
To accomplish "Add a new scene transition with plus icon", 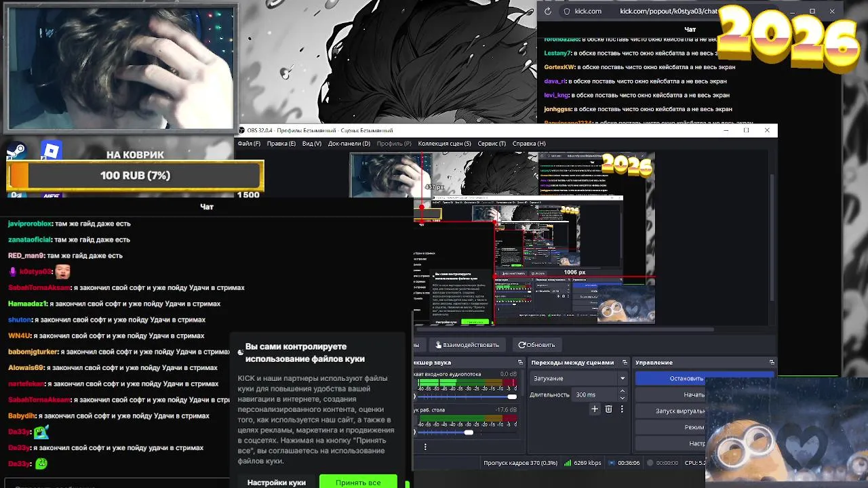I will coord(595,409).
